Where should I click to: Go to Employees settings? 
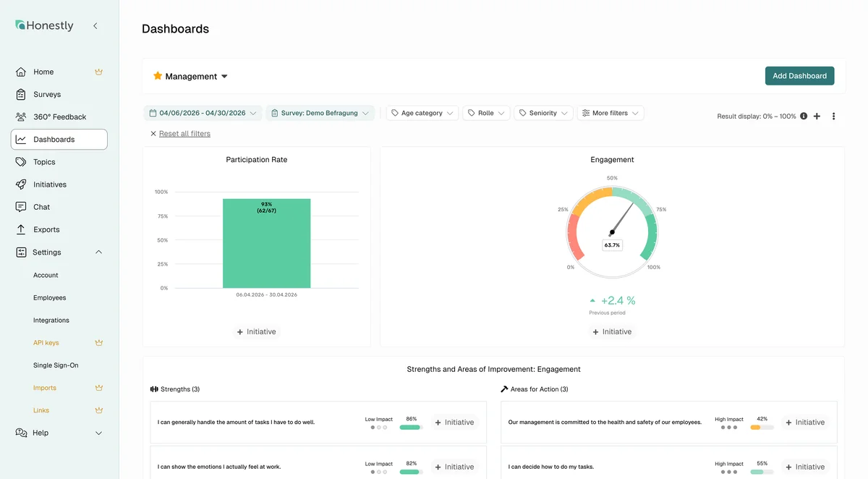(49, 297)
